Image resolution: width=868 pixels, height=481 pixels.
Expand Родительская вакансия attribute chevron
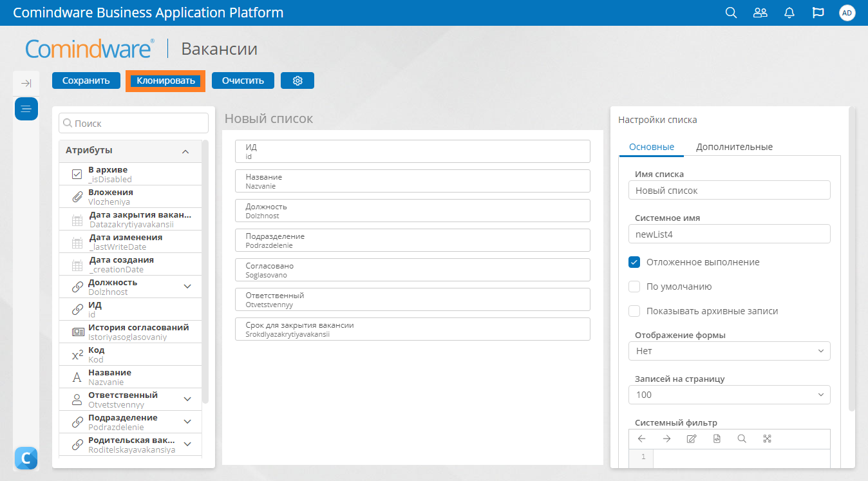coord(188,444)
